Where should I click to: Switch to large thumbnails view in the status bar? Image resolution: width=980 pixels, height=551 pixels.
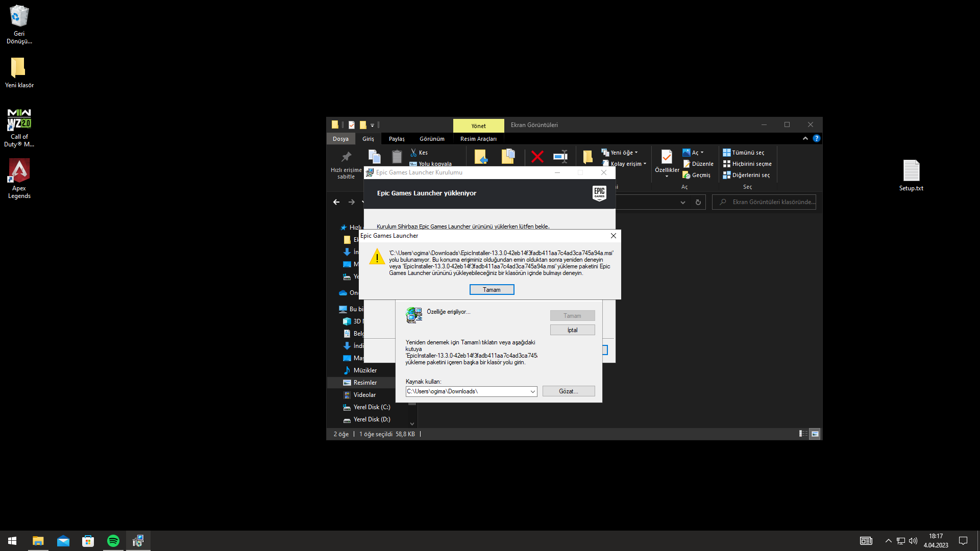coord(815,434)
